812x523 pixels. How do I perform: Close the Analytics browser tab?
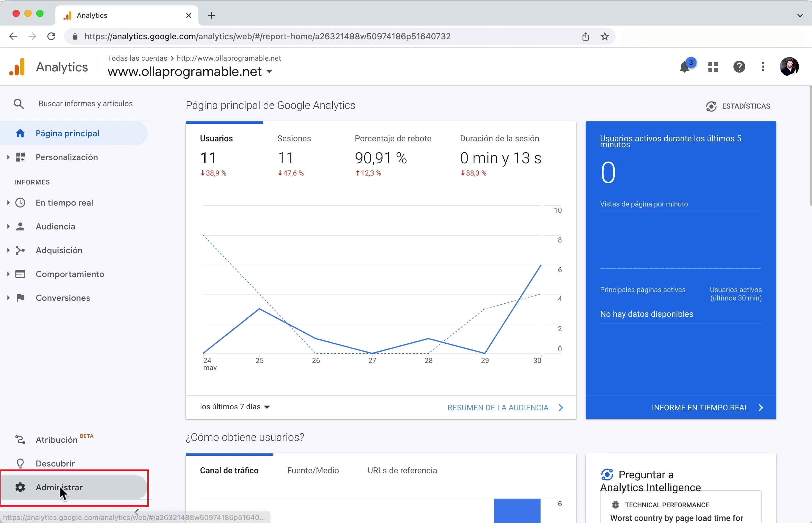189,16
